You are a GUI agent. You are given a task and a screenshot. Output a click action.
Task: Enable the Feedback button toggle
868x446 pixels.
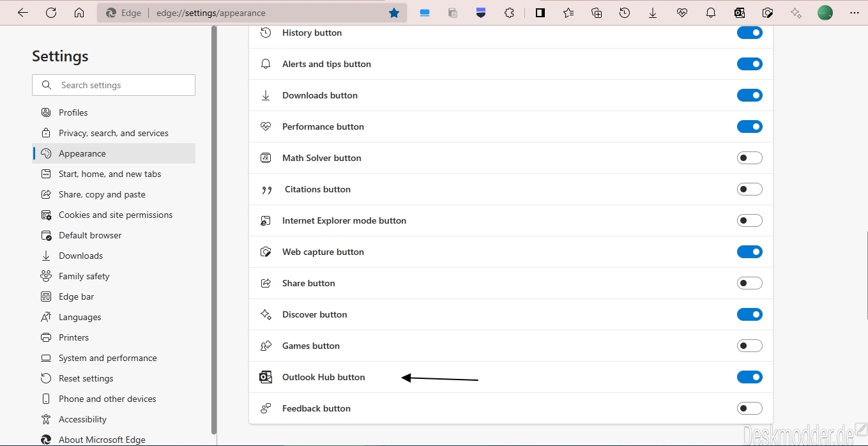tap(750, 408)
